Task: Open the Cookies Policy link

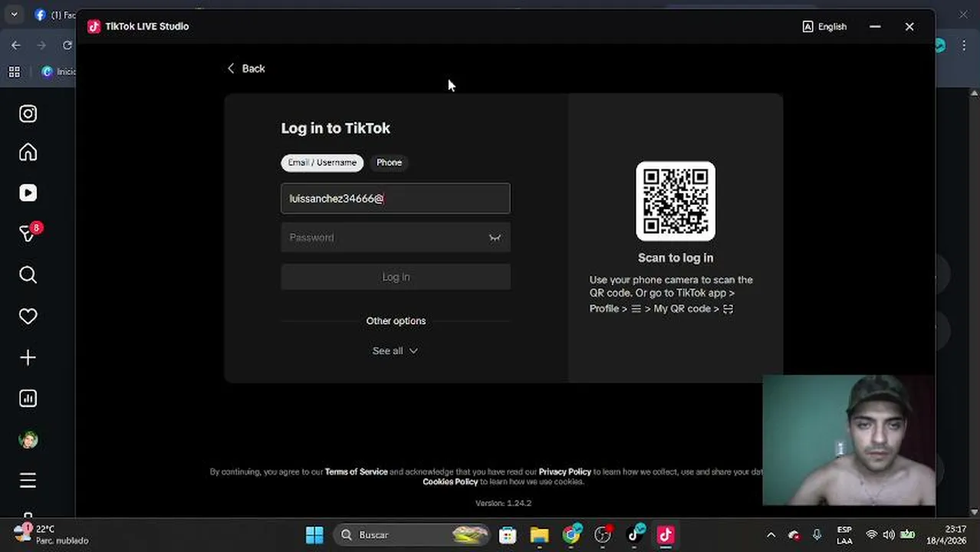Action: [450, 481]
